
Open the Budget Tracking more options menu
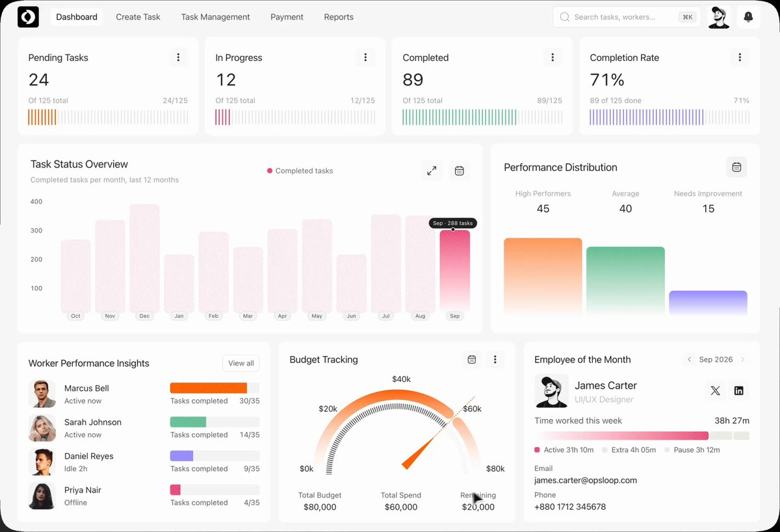[495, 359]
